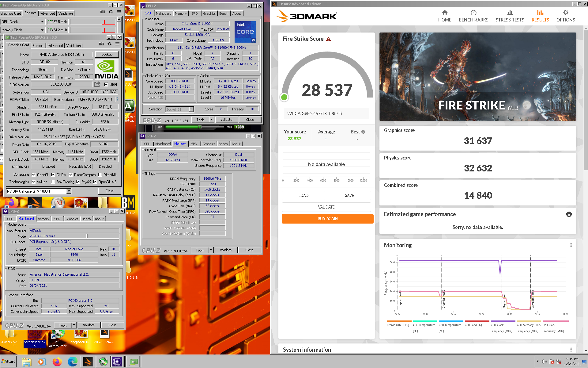Open Windows Media Player from the taskbar
Viewport: 588px width, 368px height.
click(x=42, y=362)
